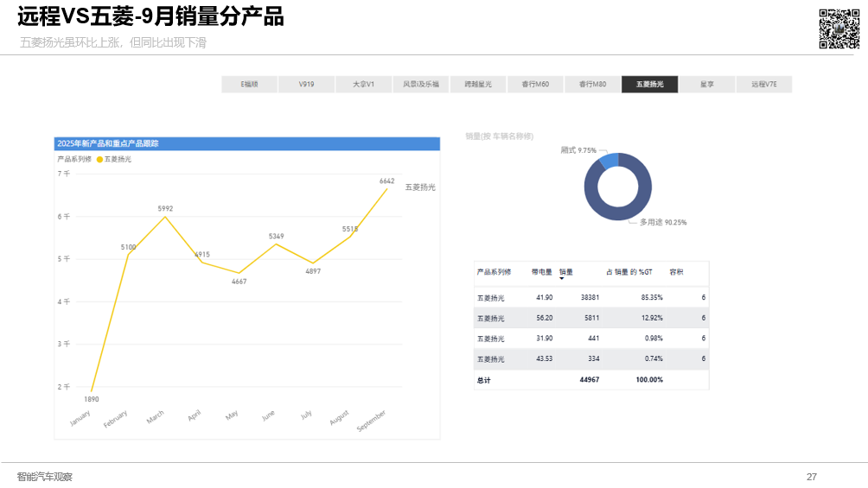
Task: Click the 5349 June data label
Action: (277, 237)
